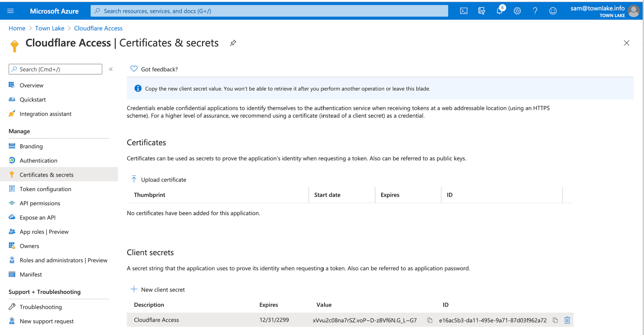Viewport: 644px width, 335px height.
Task: Pin the Certificates & secrets blade
Action: (x=233, y=43)
